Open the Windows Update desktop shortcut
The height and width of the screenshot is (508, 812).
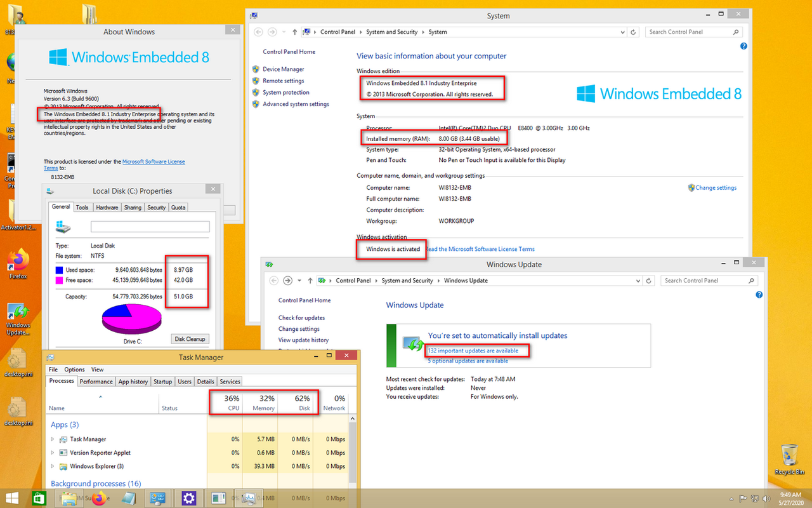pyautogui.click(x=18, y=319)
